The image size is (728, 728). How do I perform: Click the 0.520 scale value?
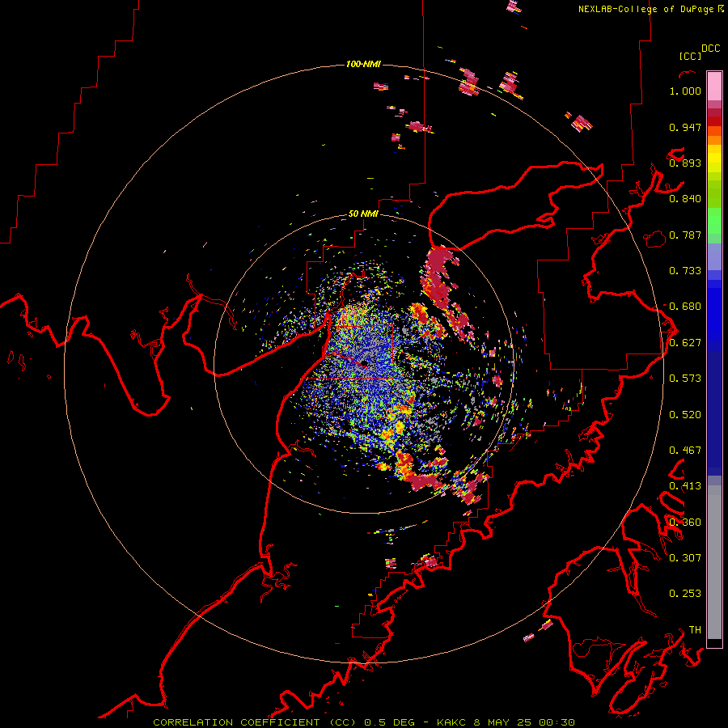pyautogui.click(x=685, y=415)
